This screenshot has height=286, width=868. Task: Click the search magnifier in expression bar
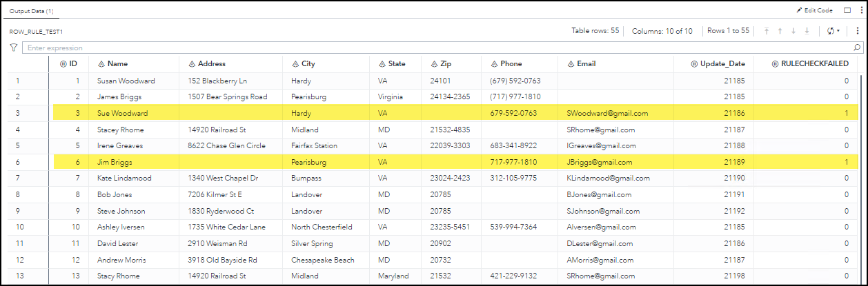pos(858,48)
